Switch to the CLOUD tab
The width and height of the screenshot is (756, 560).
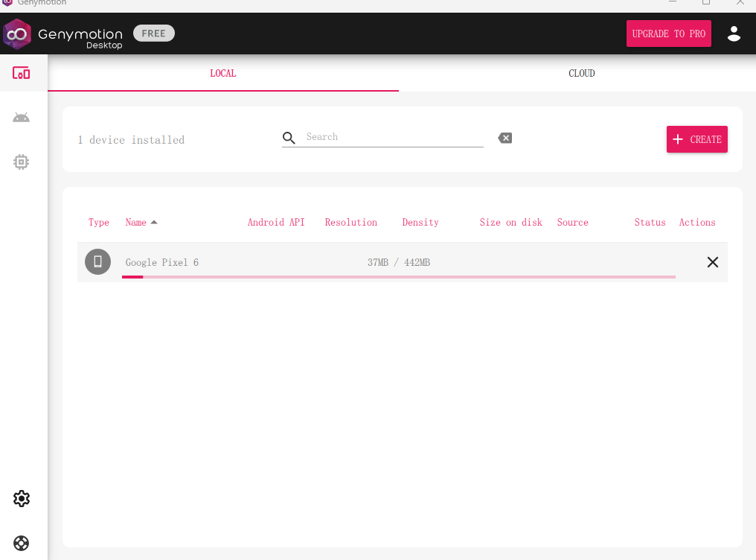point(581,74)
